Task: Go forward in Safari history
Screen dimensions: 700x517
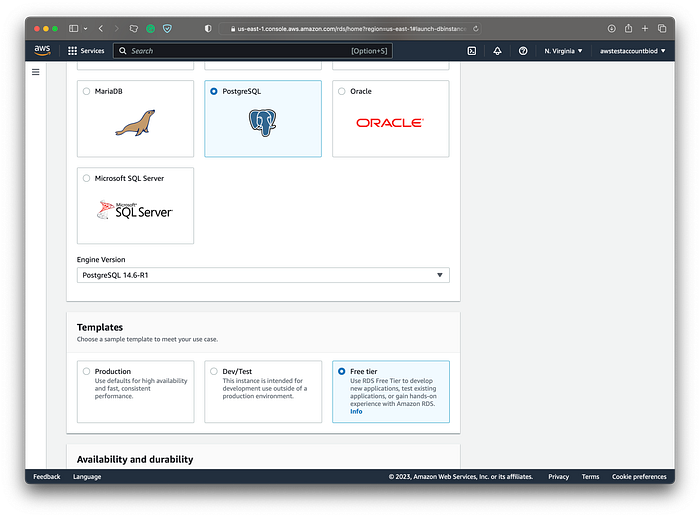Action: [117, 29]
